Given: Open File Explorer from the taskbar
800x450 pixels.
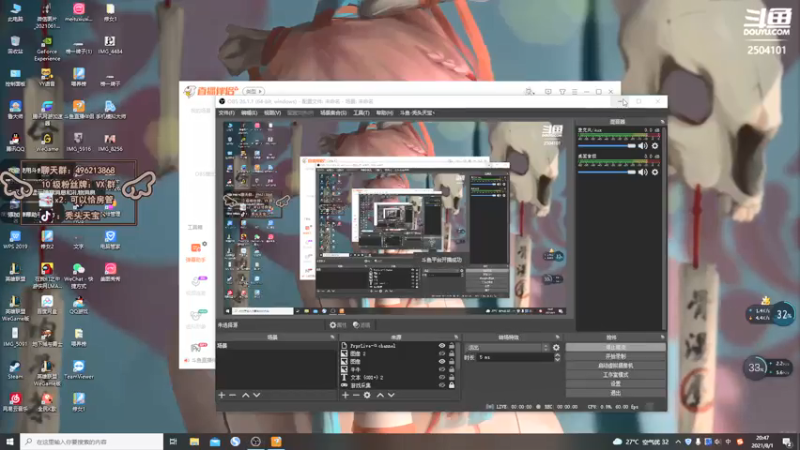Looking at the screenshot, I should [194, 441].
